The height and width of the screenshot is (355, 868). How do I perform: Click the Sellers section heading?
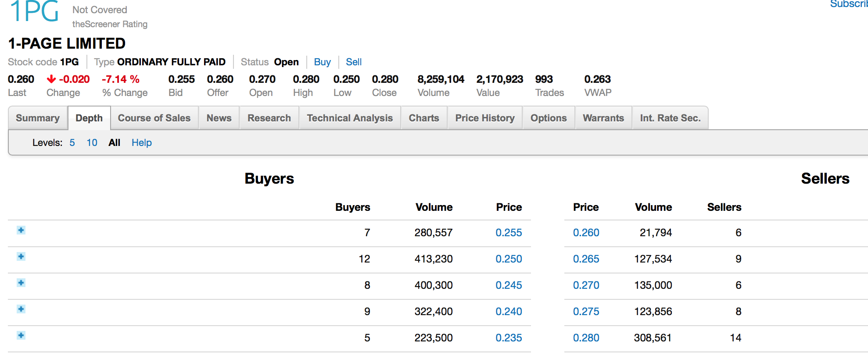click(x=825, y=179)
